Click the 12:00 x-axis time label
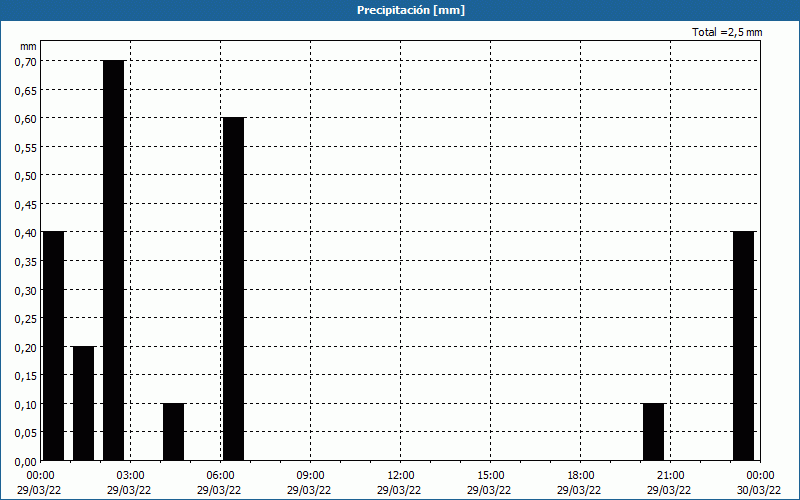Screen dimensions: 800x500 point(401,476)
